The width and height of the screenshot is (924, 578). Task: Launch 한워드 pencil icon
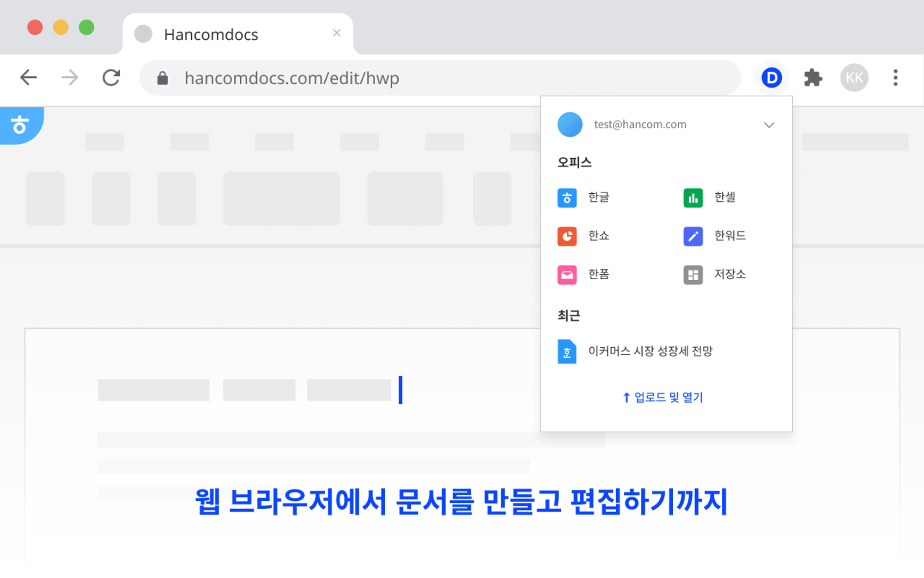(693, 236)
